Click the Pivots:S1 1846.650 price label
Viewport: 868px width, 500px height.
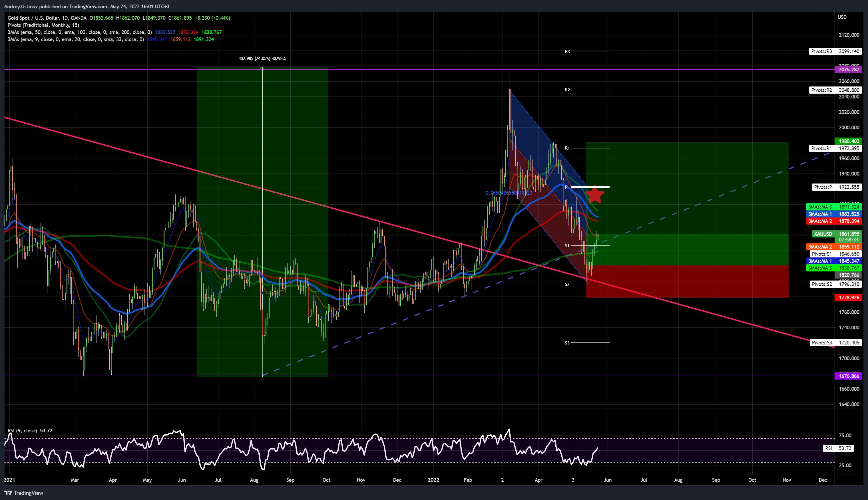[835, 254]
